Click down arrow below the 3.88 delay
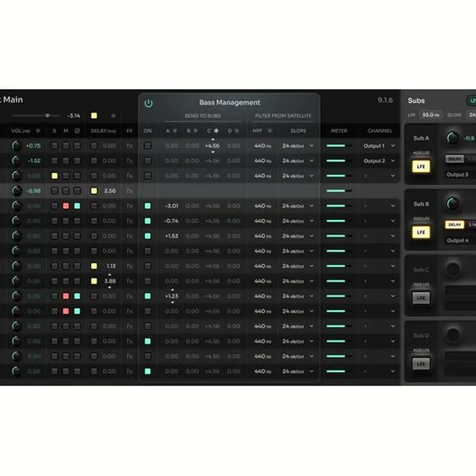 point(110,287)
